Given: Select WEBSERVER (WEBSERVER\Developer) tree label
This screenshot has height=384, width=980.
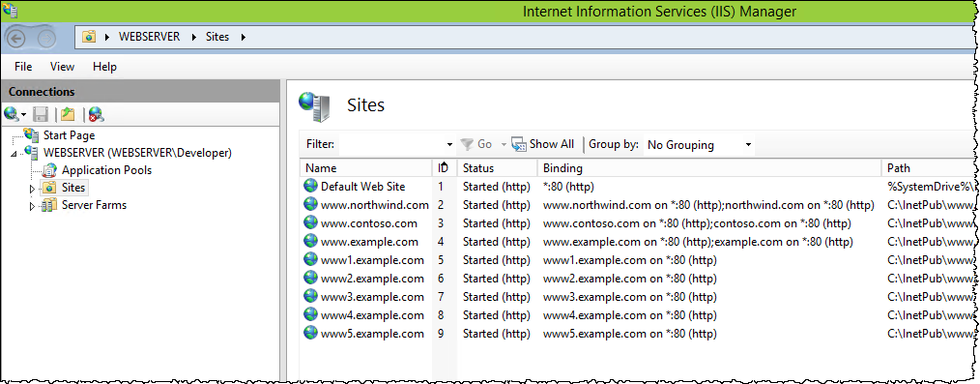Looking at the screenshot, I should click(x=137, y=152).
